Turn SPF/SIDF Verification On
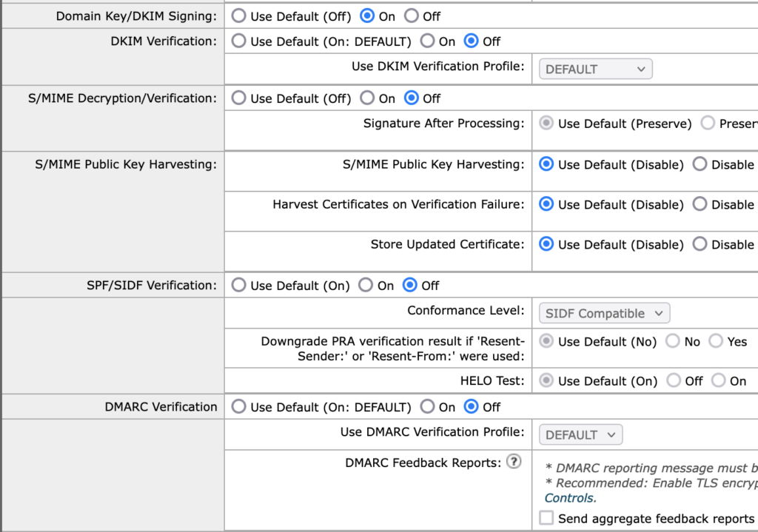Image resolution: width=758 pixels, height=532 pixels. point(366,285)
